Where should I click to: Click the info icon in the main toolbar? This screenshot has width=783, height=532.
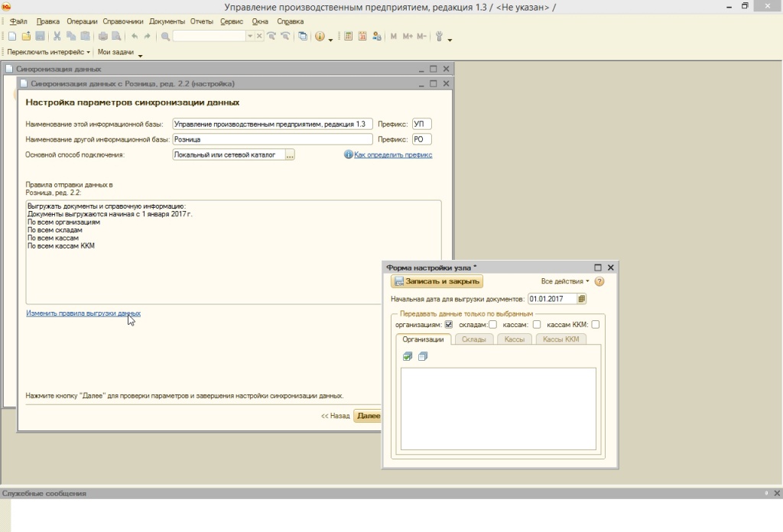[x=320, y=36]
